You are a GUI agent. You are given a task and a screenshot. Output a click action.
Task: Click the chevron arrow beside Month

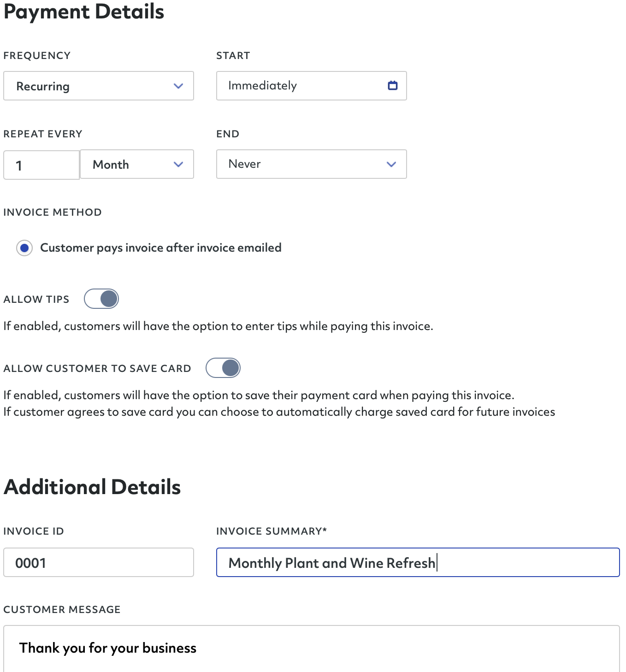[178, 165]
